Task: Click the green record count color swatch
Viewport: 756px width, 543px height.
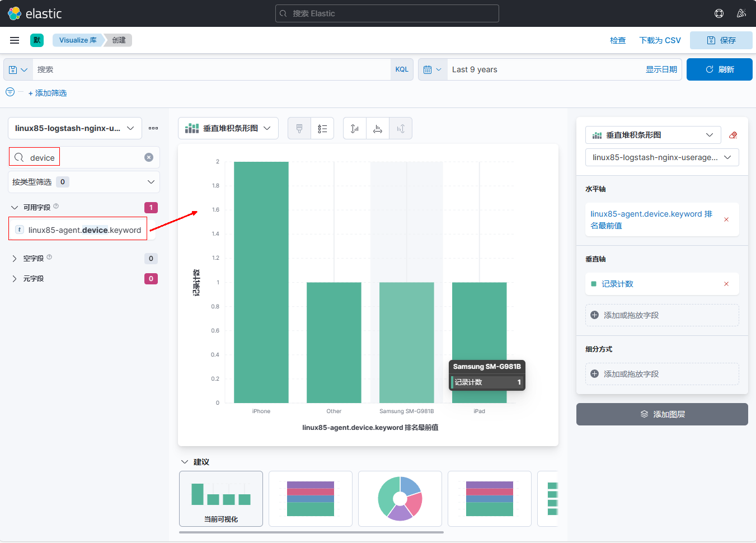Action: [x=594, y=284]
